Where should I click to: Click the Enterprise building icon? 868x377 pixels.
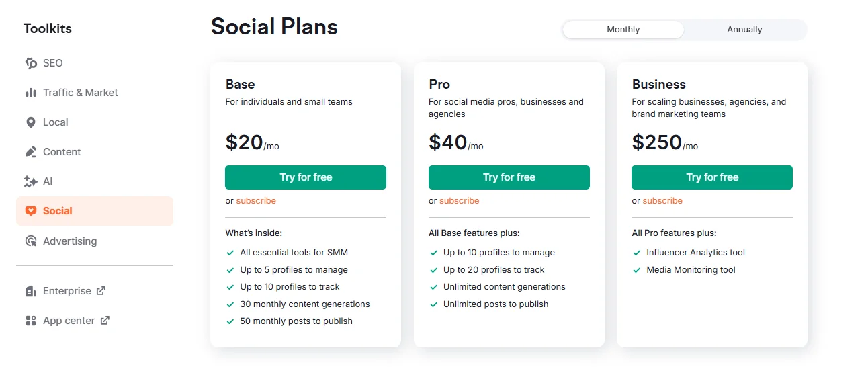(x=31, y=291)
